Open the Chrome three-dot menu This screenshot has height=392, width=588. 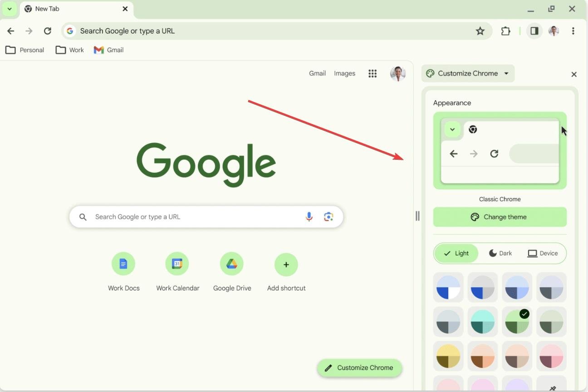(x=573, y=31)
